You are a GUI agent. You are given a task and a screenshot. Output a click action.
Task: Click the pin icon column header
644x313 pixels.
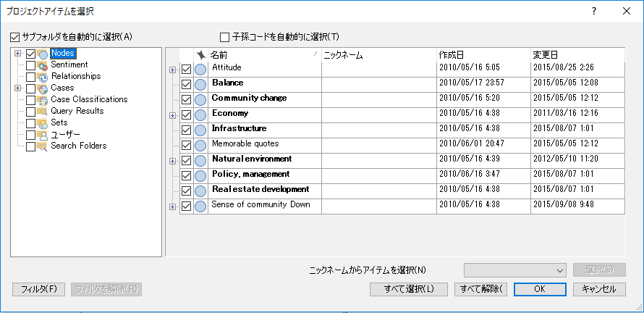(200, 55)
